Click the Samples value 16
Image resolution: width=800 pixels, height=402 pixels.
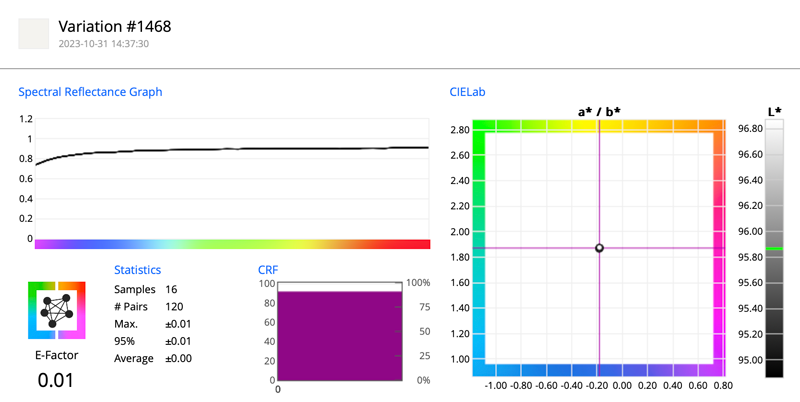pyautogui.click(x=171, y=289)
